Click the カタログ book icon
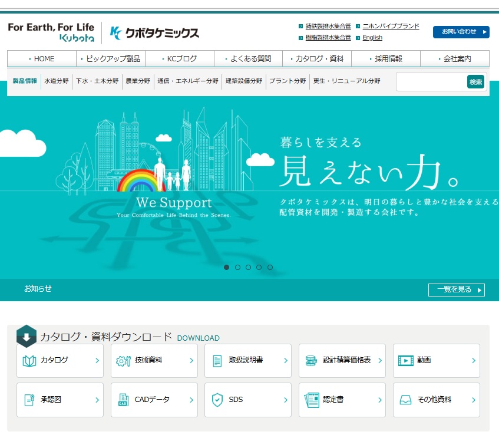 [x=29, y=361]
